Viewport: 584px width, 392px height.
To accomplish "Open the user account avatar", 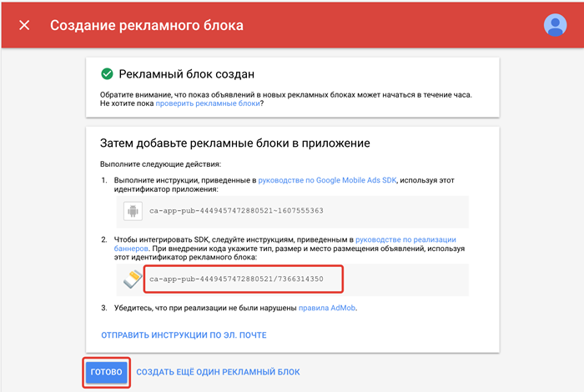I will 555,25.
